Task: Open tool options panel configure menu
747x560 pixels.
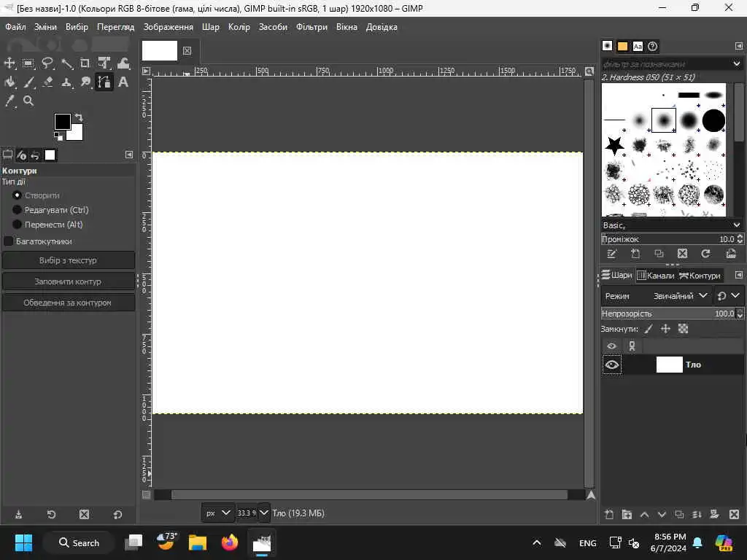Action: point(129,155)
